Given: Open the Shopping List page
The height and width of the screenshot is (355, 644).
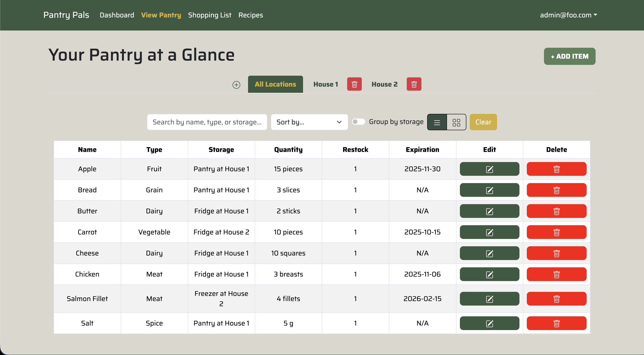Looking at the screenshot, I should pos(210,15).
